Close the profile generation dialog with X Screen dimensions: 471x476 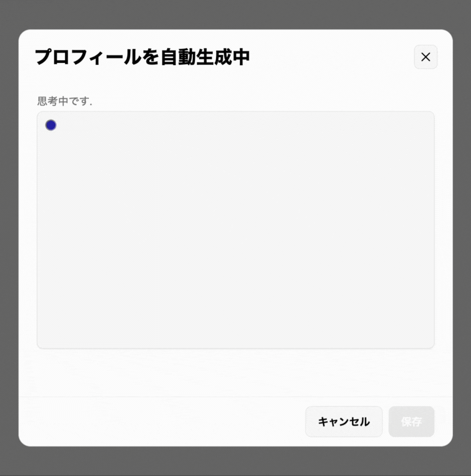pos(425,57)
